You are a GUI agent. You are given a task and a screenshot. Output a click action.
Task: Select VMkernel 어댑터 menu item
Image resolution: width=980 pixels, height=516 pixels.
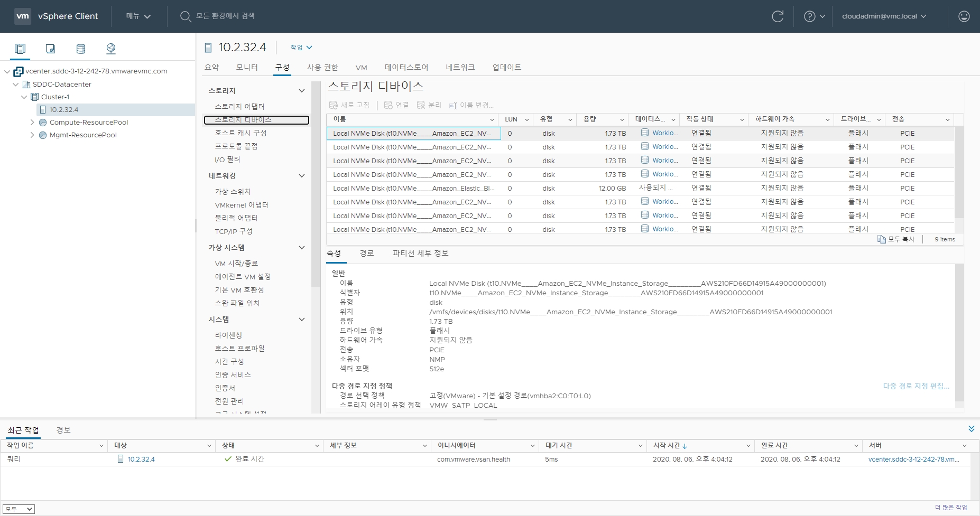click(242, 205)
